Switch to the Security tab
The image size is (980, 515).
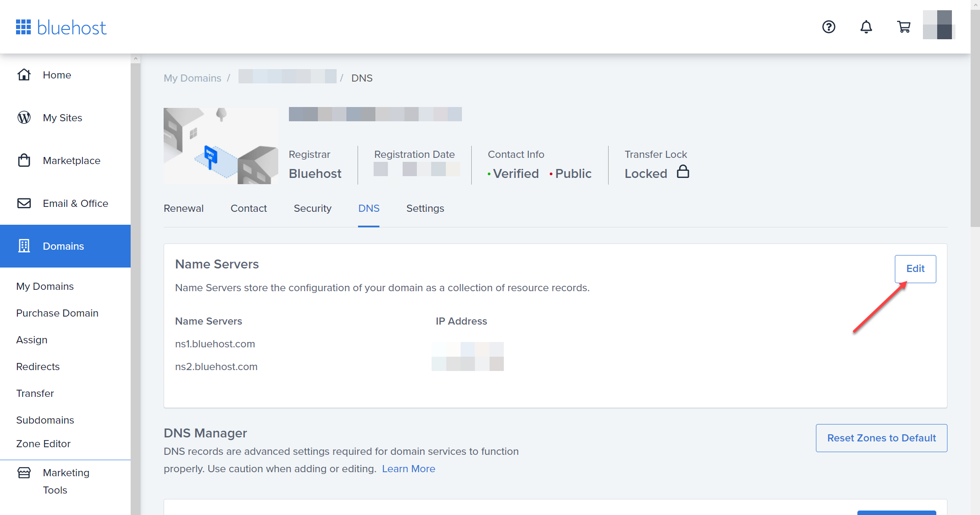pyautogui.click(x=312, y=209)
